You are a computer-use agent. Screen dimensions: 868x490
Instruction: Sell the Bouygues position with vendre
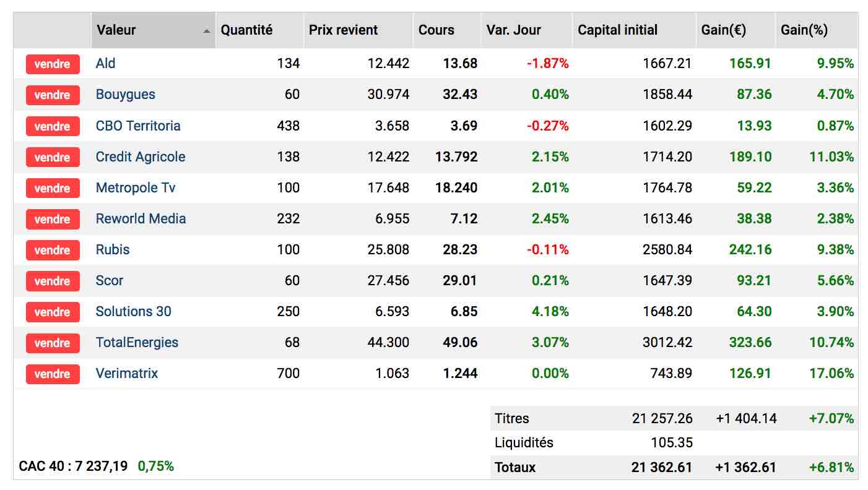(53, 95)
